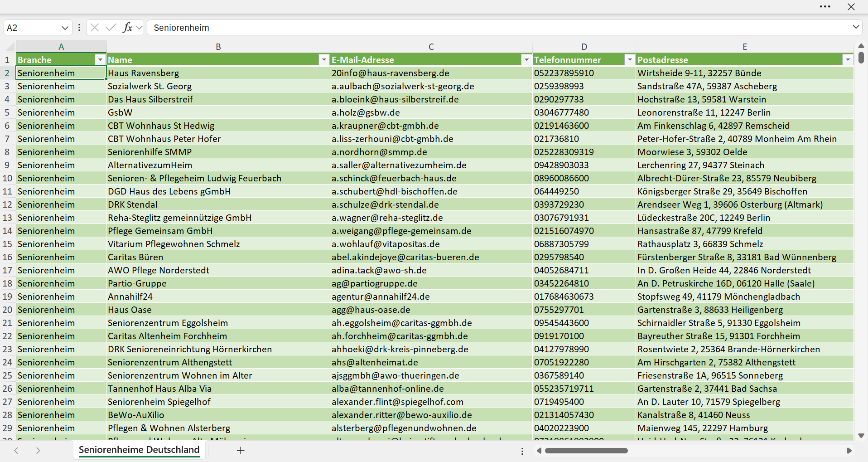Select the Seniorenheime Deutschland sheet tab
The width and height of the screenshot is (868, 462).
139,450
